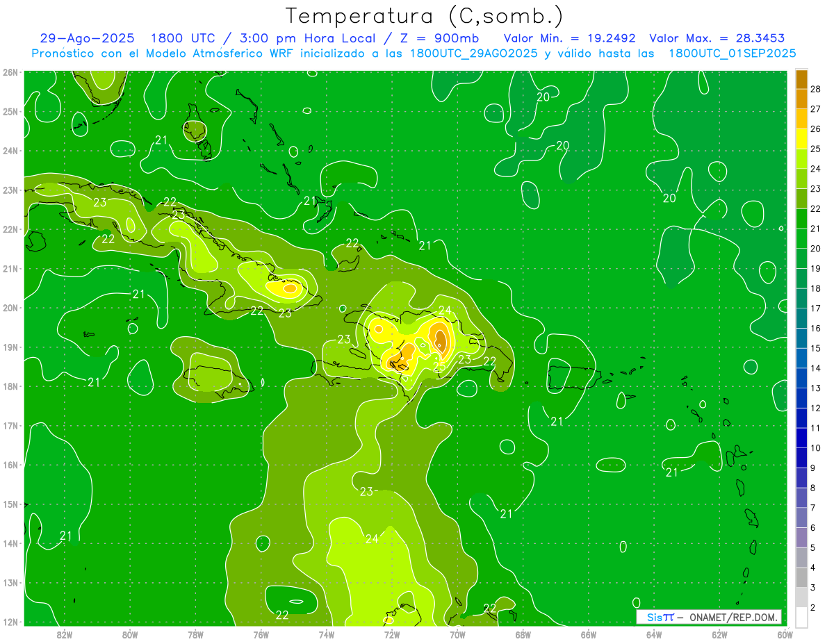Click the 16N latitude axis label
The width and height of the screenshot is (834, 644).
click(x=10, y=465)
